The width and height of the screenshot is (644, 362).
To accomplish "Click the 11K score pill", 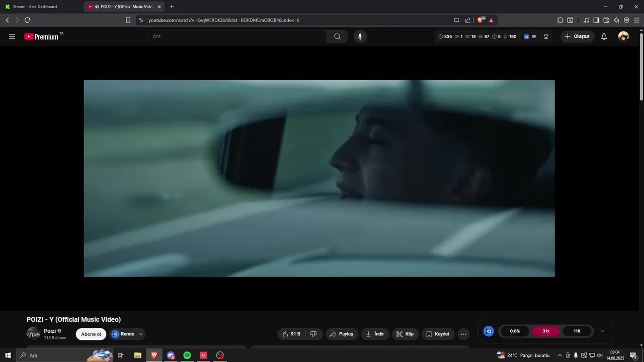I will click(577, 331).
